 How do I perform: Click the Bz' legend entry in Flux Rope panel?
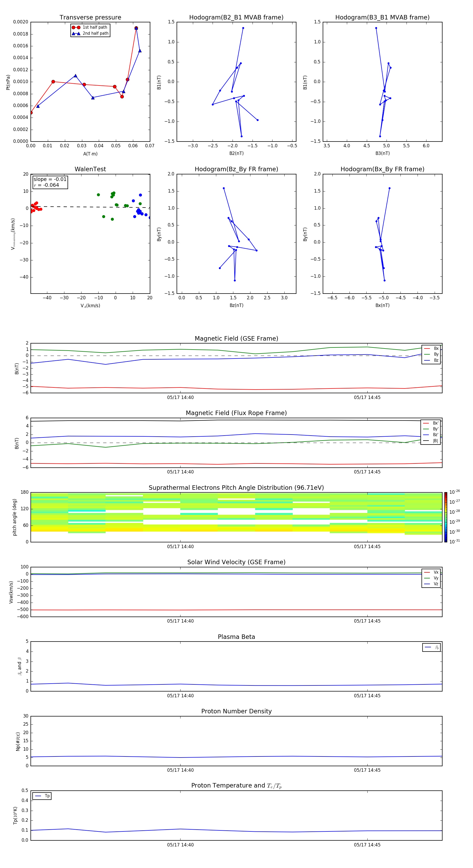(x=431, y=435)
